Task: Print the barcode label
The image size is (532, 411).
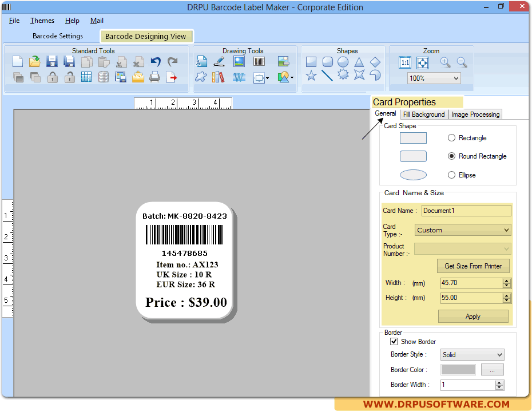Action: pyautogui.click(x=154, y=77)
